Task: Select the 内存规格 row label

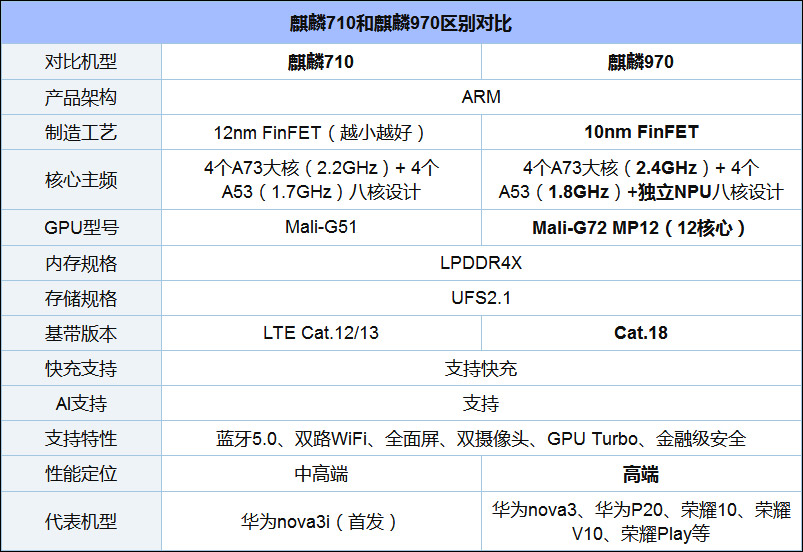Action: (x=81, y=263)
